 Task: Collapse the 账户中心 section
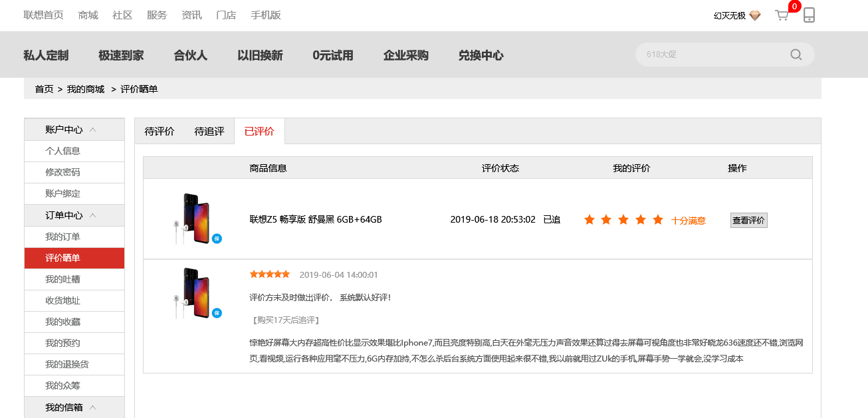tap(93, 130)
